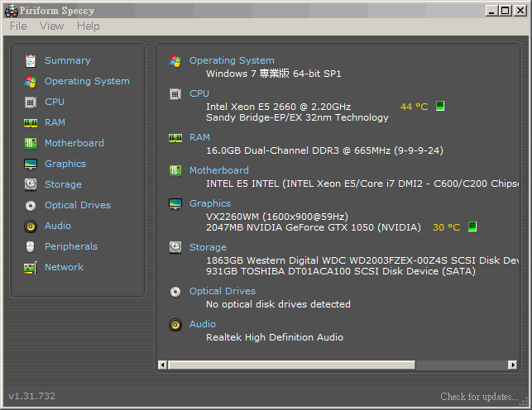Click the RAM icon in summary panel
532x410 pixels.
coord(175,138)
